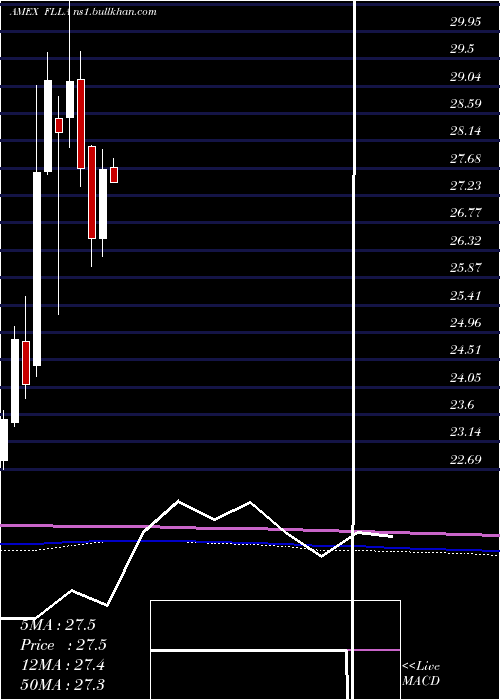Image resolution: width=500 pixels, height=700 pixels.
Task: Click the 29.5 price axis label
Action: click(x=462, y=49)
